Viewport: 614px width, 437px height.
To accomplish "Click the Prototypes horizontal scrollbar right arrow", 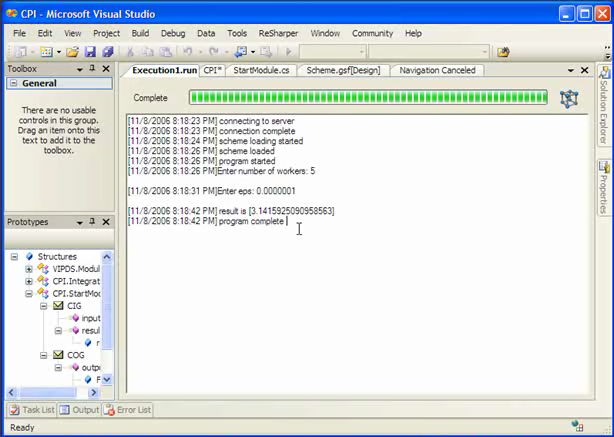I will click(93, 392).
